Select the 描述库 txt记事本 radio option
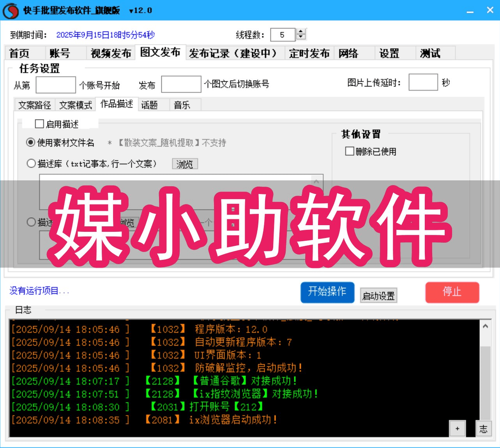 [x=31, y=163]
